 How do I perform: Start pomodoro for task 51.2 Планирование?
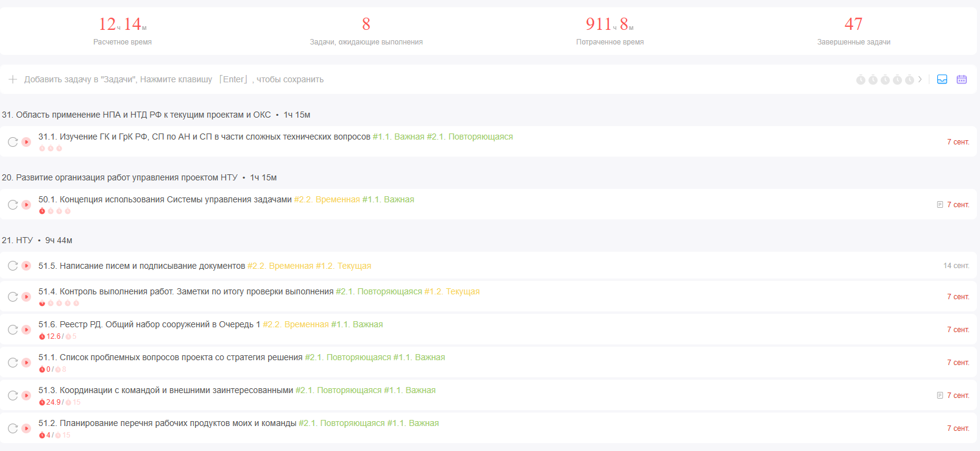coord(26,428)
